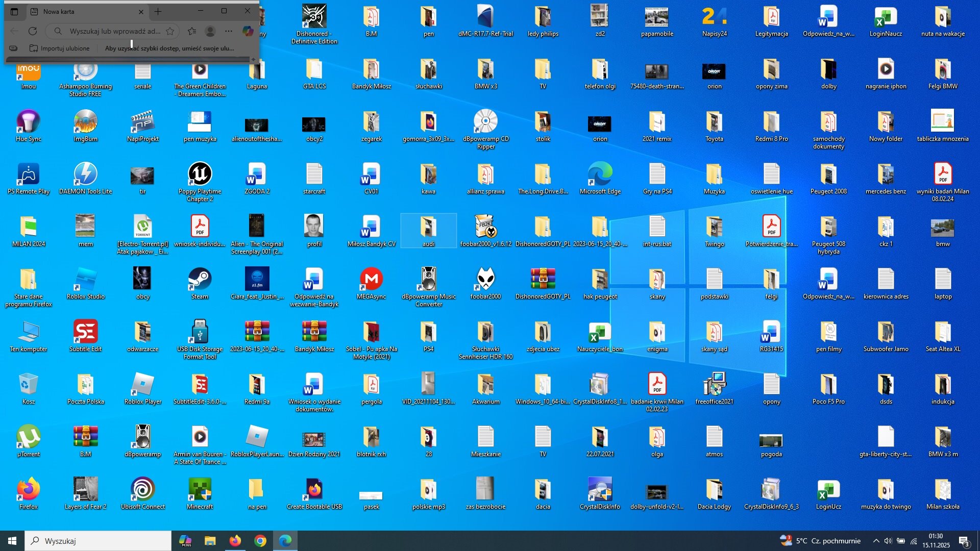The image size is (980, 551).
Task: Click the Copilot icon in Edge toolbar
Action: pos(248,31)
